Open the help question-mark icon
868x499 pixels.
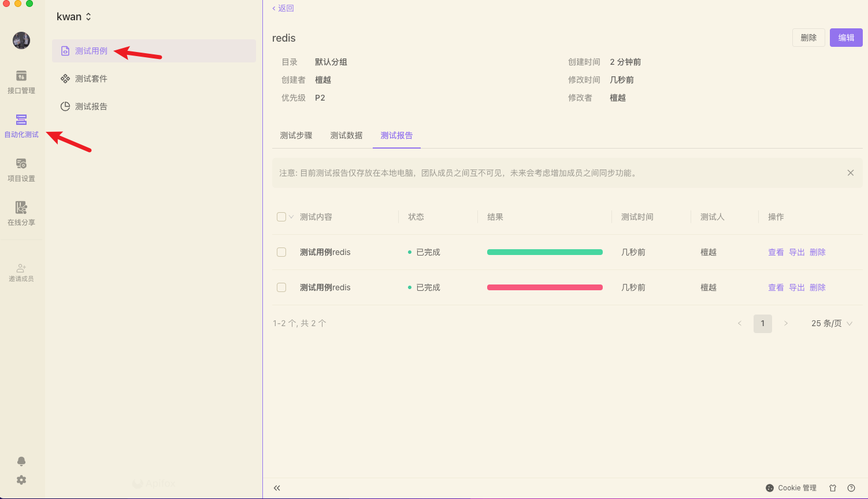click(851, 488)
